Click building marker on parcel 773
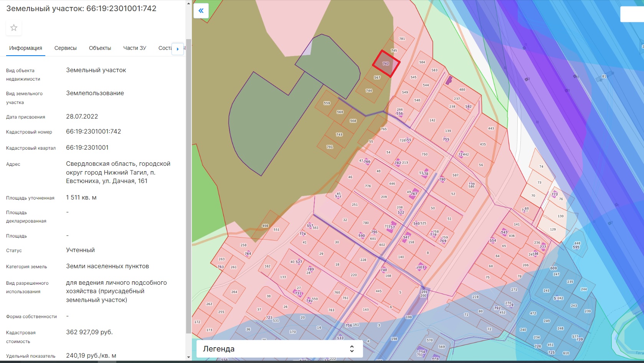 click(555, 194)
